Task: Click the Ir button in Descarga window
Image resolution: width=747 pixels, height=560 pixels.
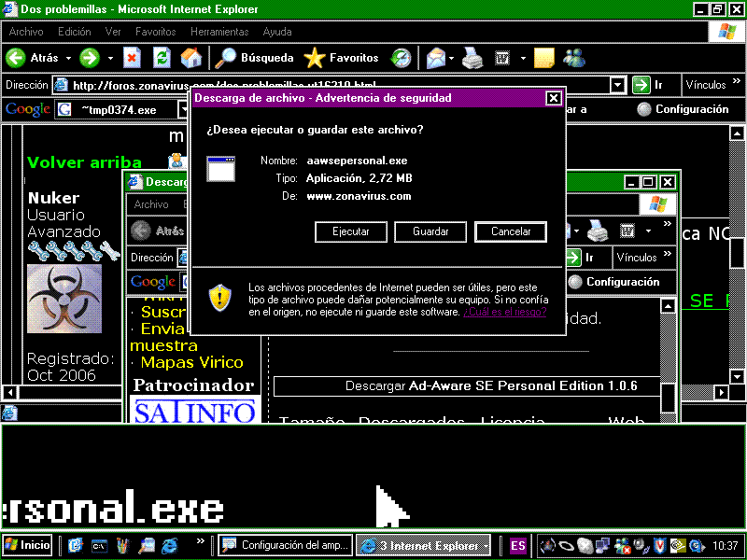Action: (x=580, y=258)
